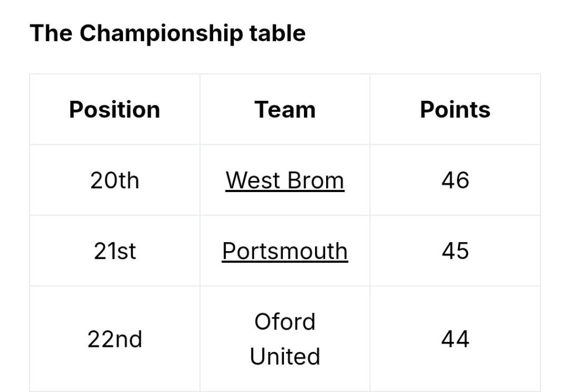Select the 22nd position cell
Image resolution: width=570 pixels, height=392 pixels.
click(x=115, y=339)
